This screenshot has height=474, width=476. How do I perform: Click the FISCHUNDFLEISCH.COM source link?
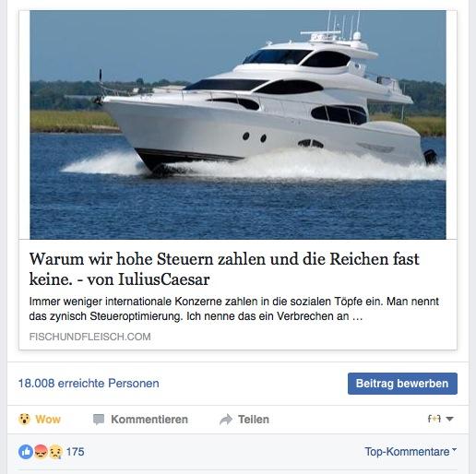coord(90,337)
